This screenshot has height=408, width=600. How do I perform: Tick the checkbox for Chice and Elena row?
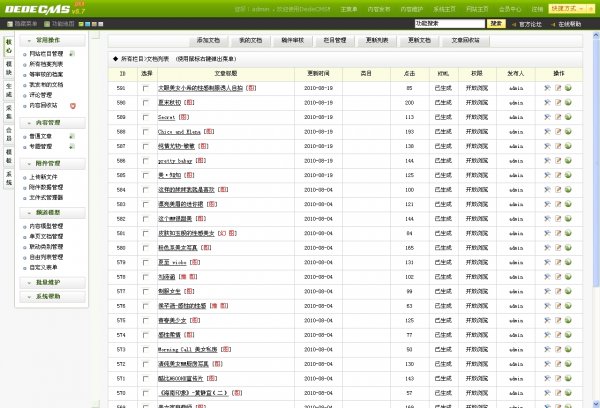click(145, 132)
